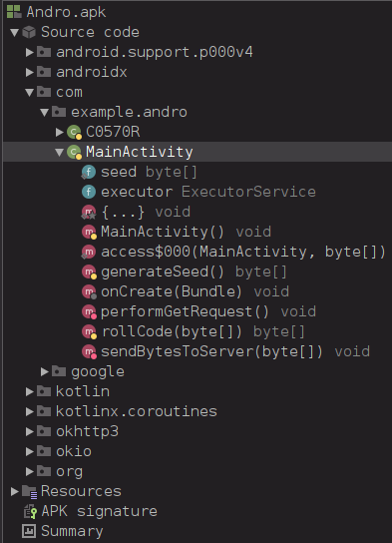Click the Resources folder icon
The image size is (392, 543).
[29, 492]
